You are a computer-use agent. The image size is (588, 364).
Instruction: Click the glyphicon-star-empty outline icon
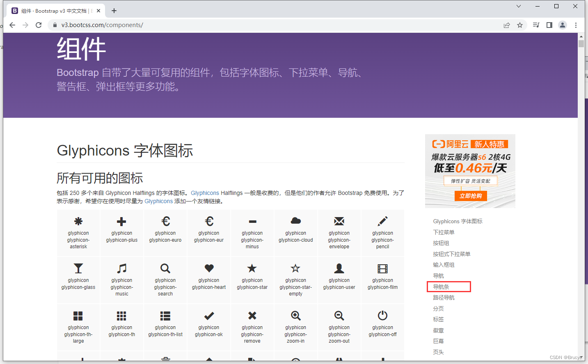tap(295, 268)
